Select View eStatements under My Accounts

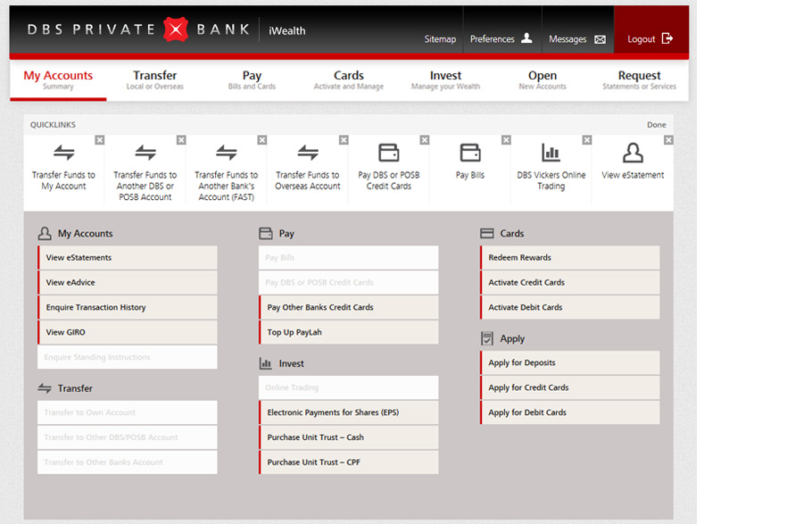pyautogui.click(x=128, y=258)
